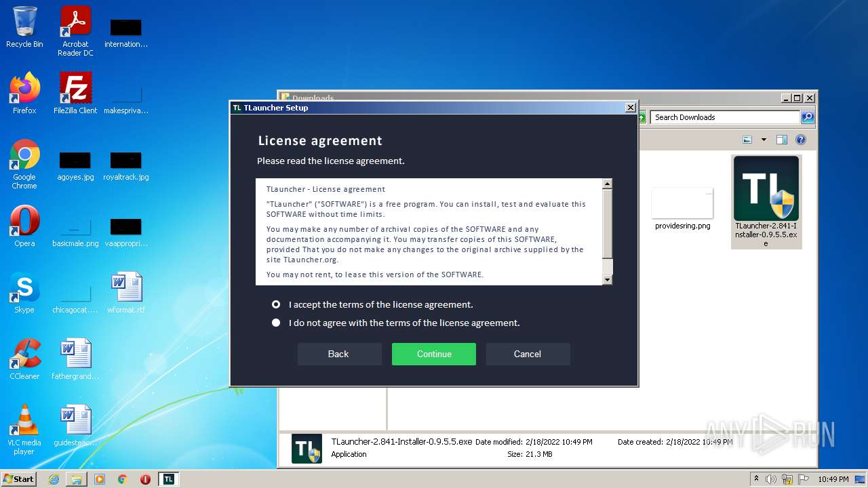Click the Cancel button in TLauncher Setup

coord(528,354)
